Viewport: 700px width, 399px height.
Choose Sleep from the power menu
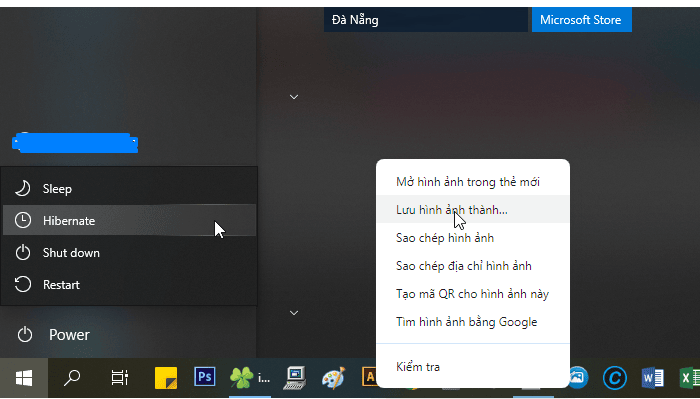129,188
